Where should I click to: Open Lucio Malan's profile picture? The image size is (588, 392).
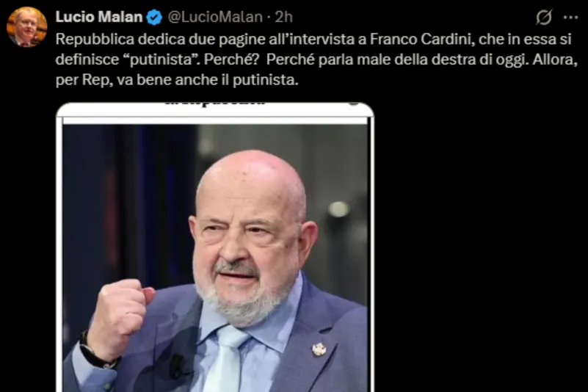26,26
